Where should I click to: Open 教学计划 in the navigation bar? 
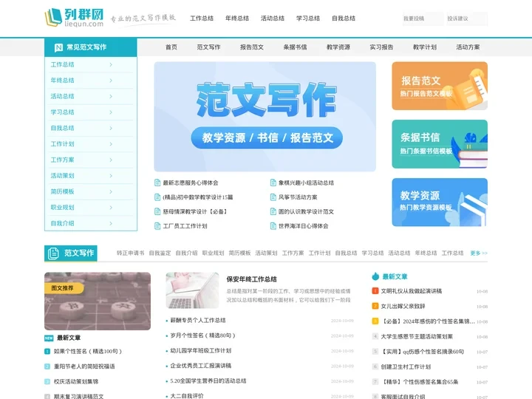[425, 47]
